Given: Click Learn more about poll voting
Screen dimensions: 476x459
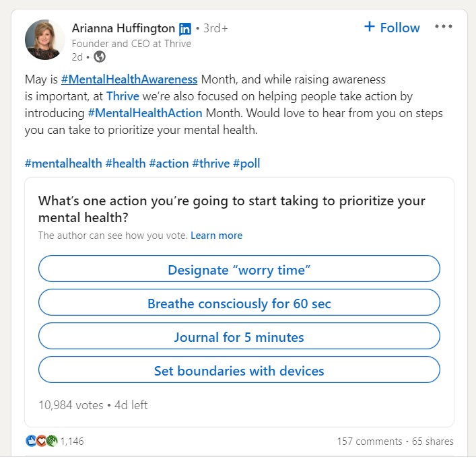Looking at the screenshot, I should coord(216,236).
